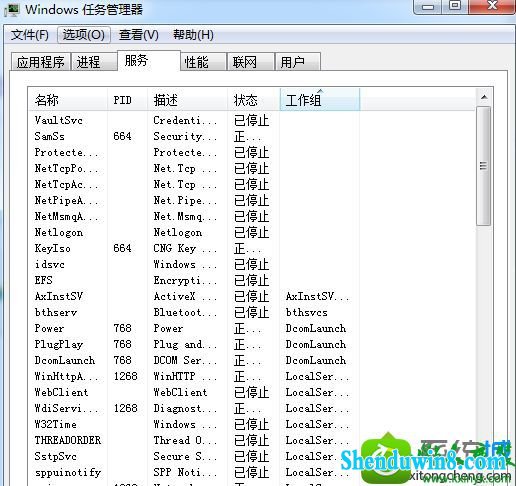Select the sppuinotify service row

252,472
